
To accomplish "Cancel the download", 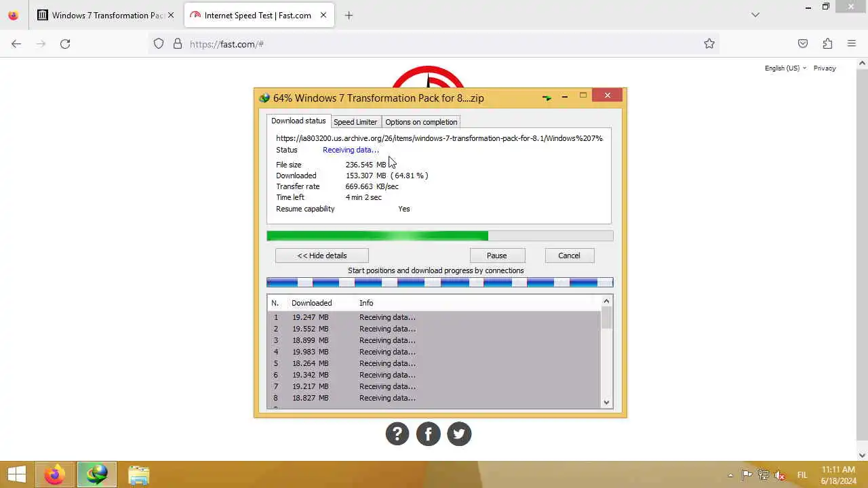I will pos(569,256).
